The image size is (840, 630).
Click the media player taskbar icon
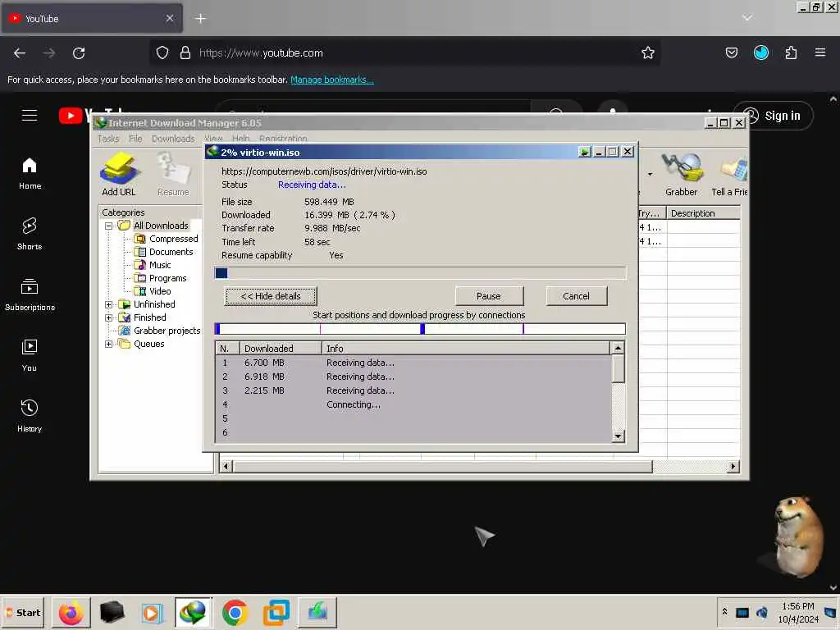(x=152, y=612)
